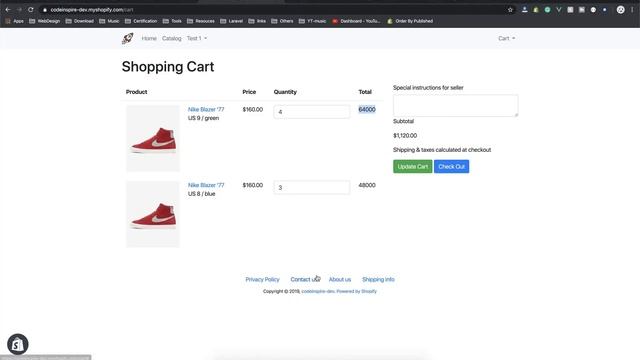Viewport: 640px width, 360px height.
Task: Open the Resouces bookmarks folder
Action: coord(200,21)
